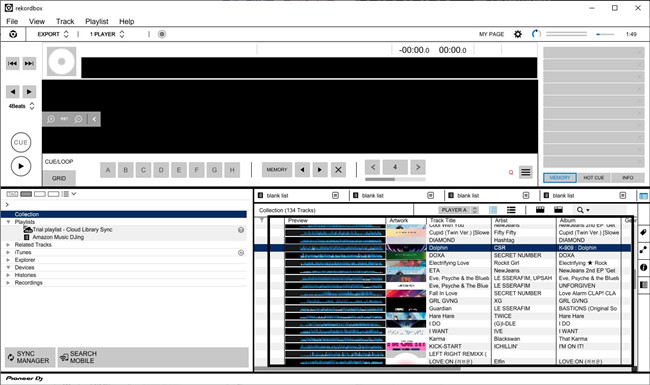Open the EXPORT mode dropdown
This screenshot has height=385, width=650.
tap(53, 34)
